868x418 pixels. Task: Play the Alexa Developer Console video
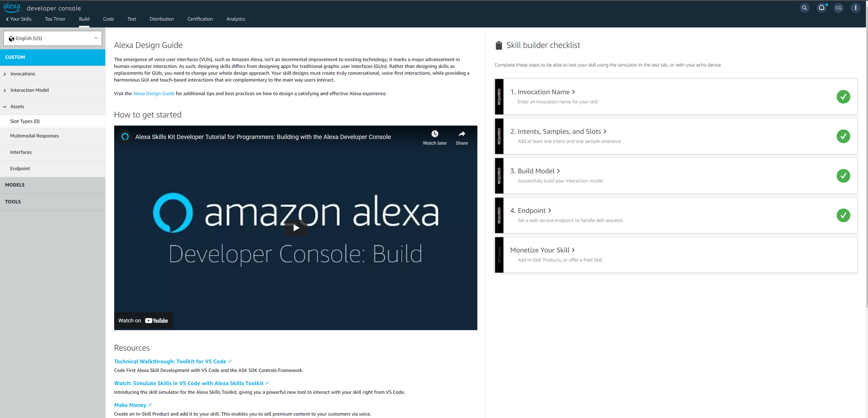(x=296, y=228)
